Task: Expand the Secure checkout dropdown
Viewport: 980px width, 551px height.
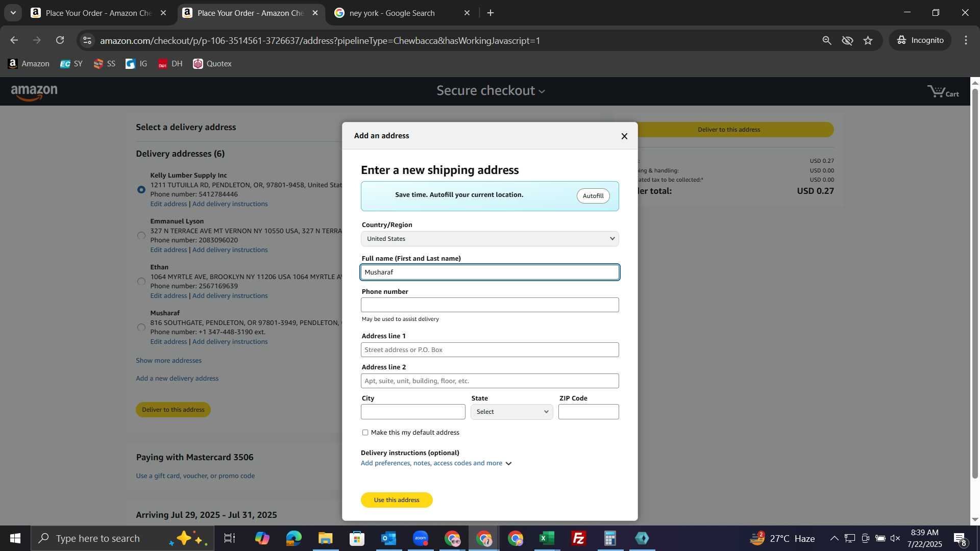Action: 491,91
